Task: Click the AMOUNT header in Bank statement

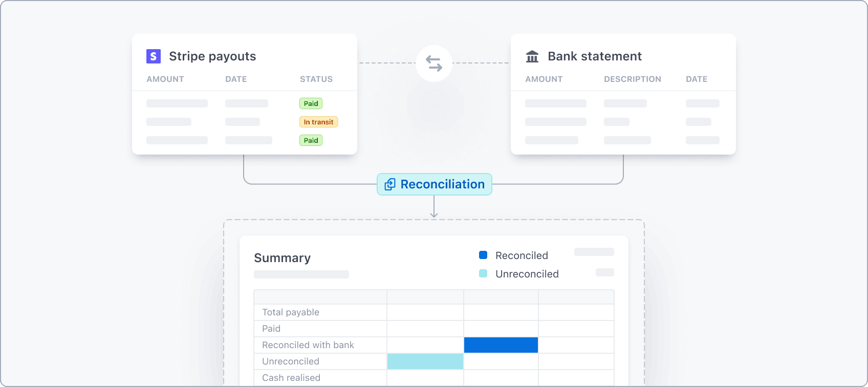Action: pyautogui.click(x=544, y=79)
